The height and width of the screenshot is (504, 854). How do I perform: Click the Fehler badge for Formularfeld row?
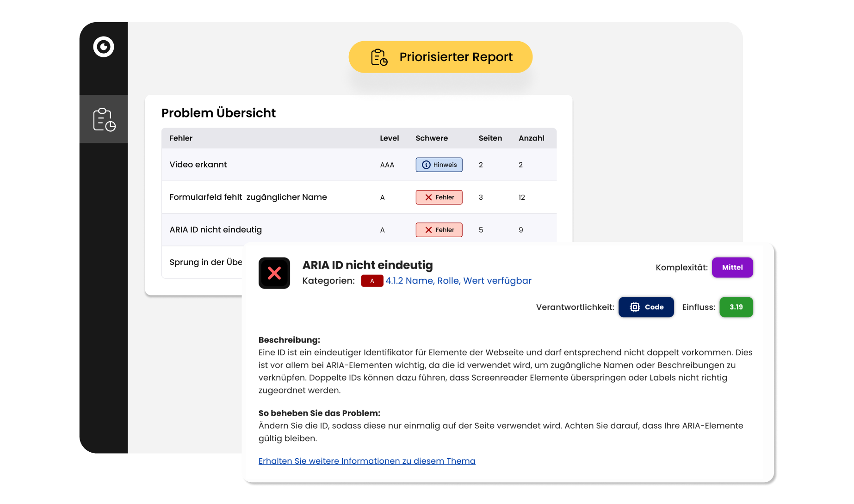(x=439, y=197)
